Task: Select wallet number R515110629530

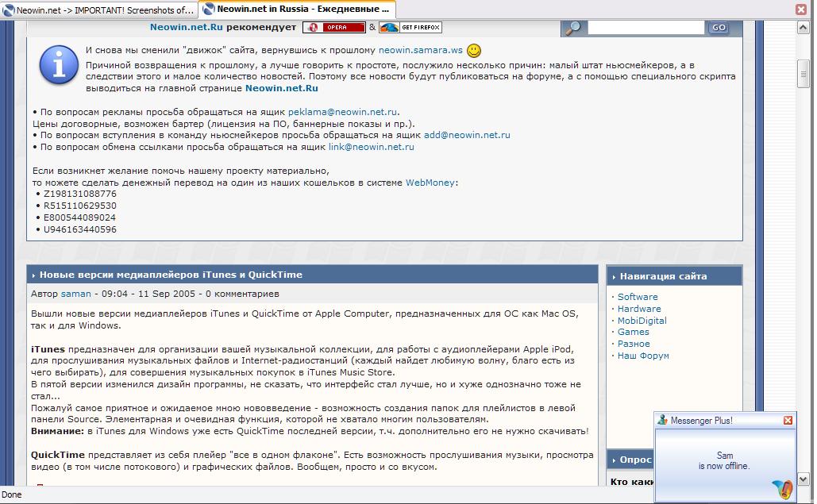Action: [79, 206]
